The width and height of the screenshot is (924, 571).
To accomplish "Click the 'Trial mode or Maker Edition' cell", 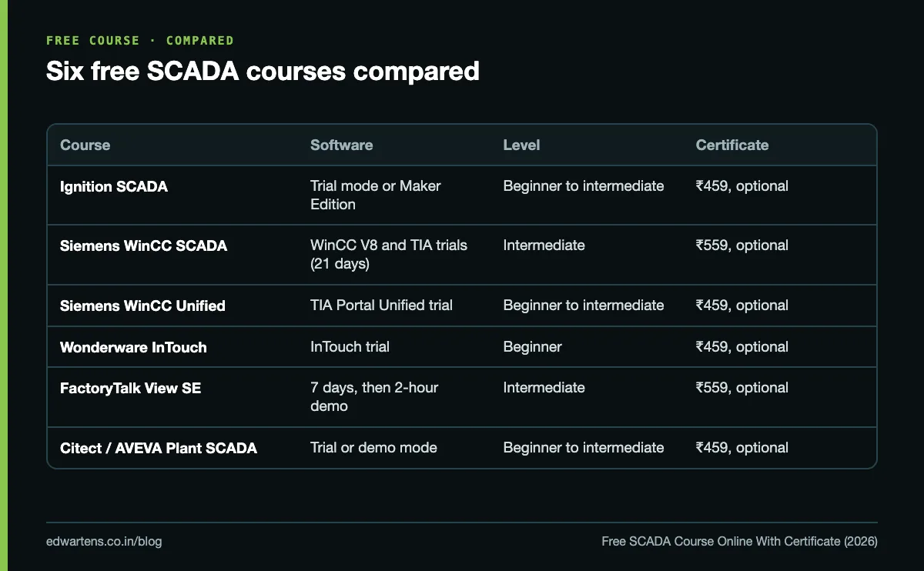I will click(x=375, y=195).
